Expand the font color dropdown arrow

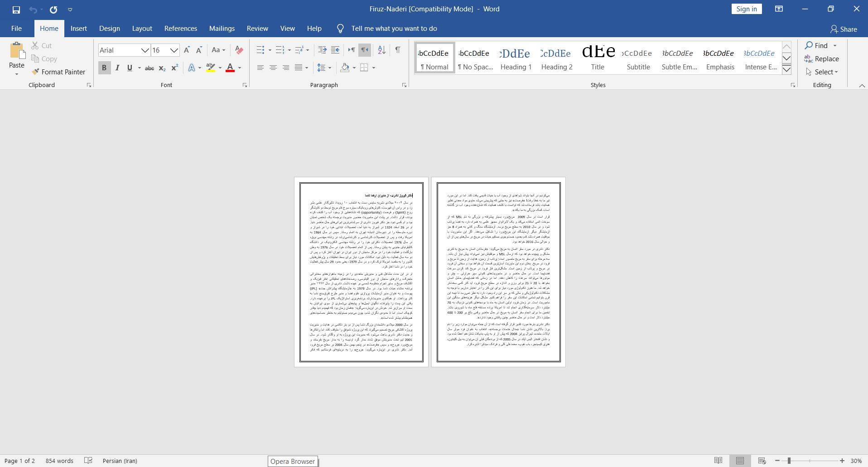pyautogui.click(x=240, y=68)
